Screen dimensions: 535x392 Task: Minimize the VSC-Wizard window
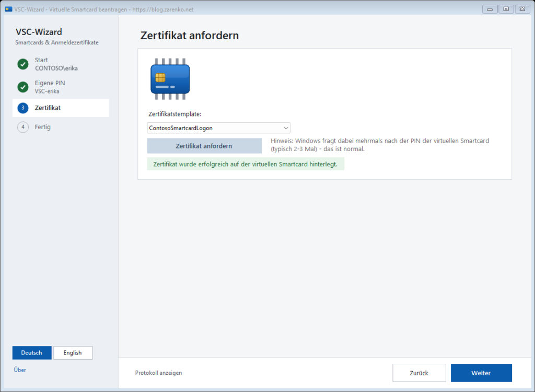tap(490, 9)
